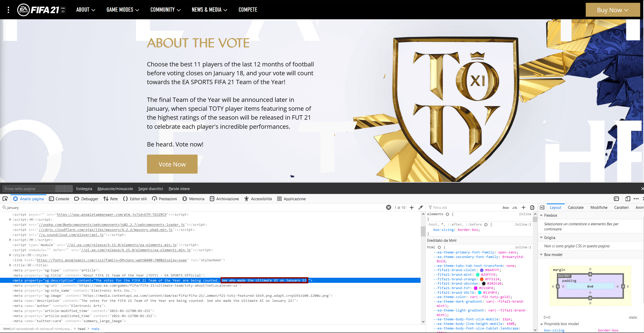Expand the style element node
The image size is (644, 333).
pos(10,255)
